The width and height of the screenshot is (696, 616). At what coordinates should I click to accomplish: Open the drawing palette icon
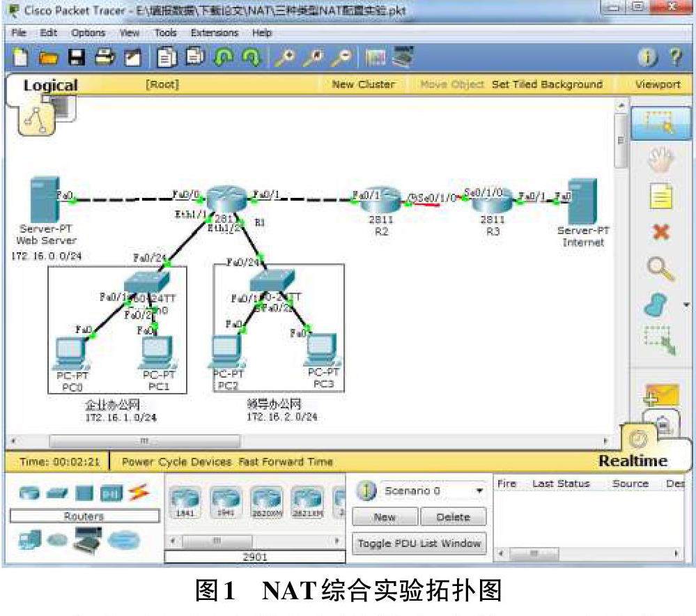click(375, 58)
